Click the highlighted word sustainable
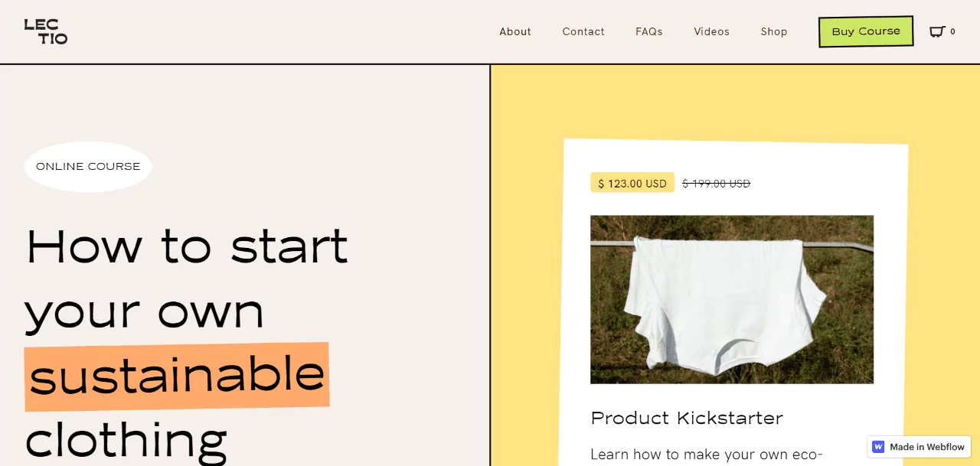Screen dimensions: 980x466 tap(176, 374)
